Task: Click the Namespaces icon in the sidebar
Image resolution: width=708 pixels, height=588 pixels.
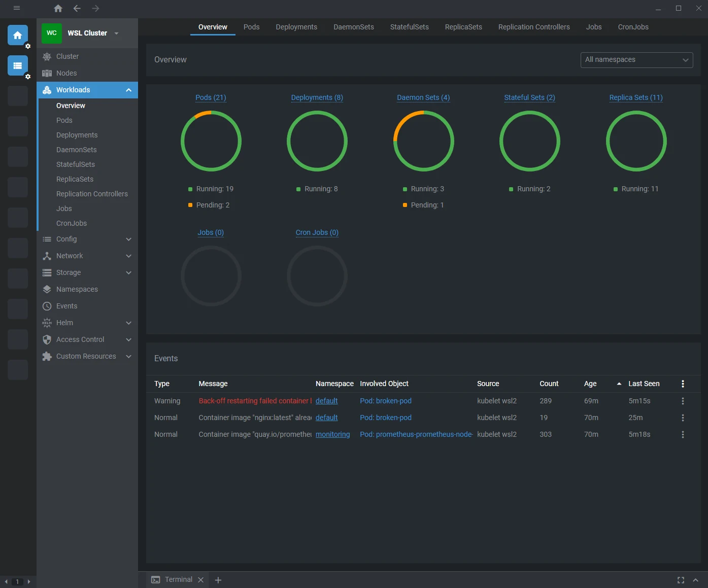Action: tap(47, 289)
